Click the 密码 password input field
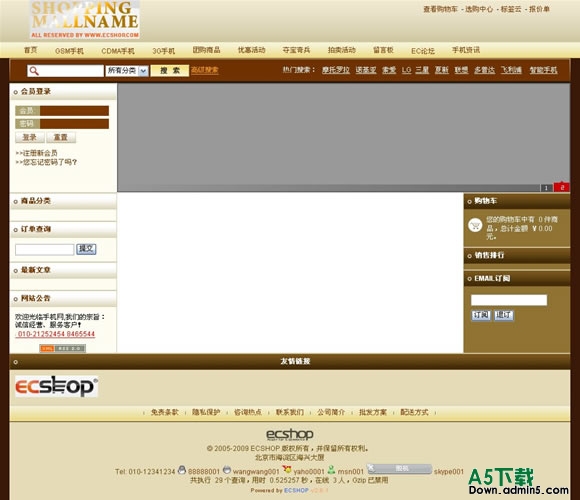Screen dimensions: 580x500 tap(74, 124)
